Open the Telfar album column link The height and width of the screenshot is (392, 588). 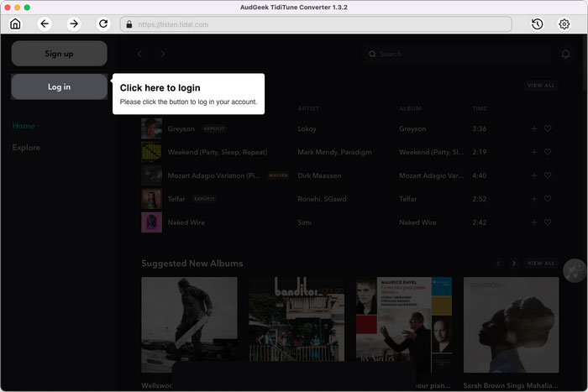click(x=407, y=199)
